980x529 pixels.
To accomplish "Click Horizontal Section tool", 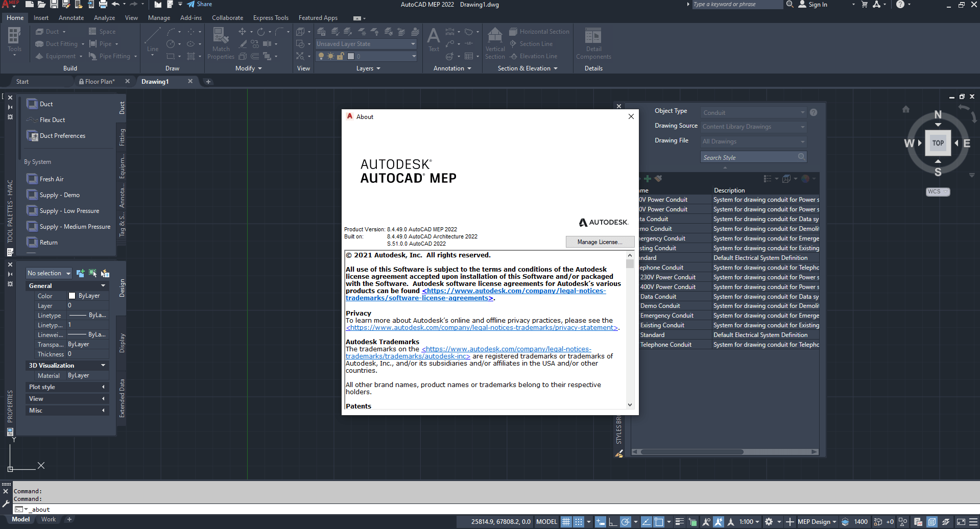I will coord(539,32).
